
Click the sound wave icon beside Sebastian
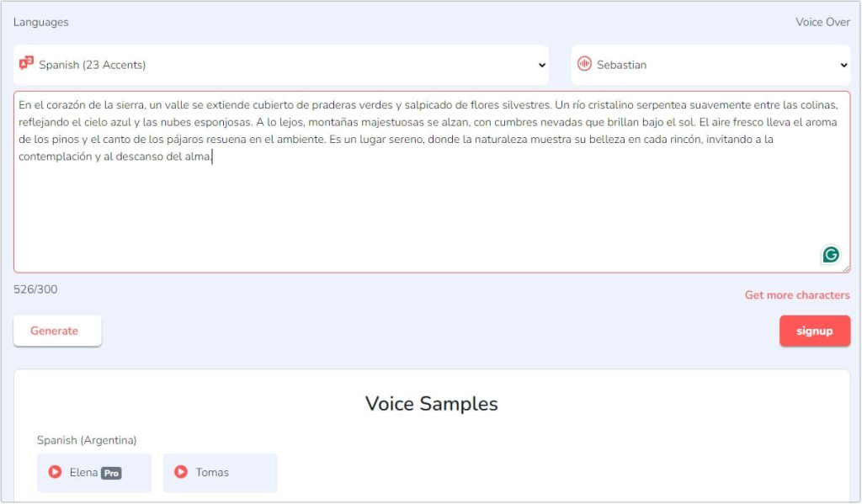coord(584,65)
